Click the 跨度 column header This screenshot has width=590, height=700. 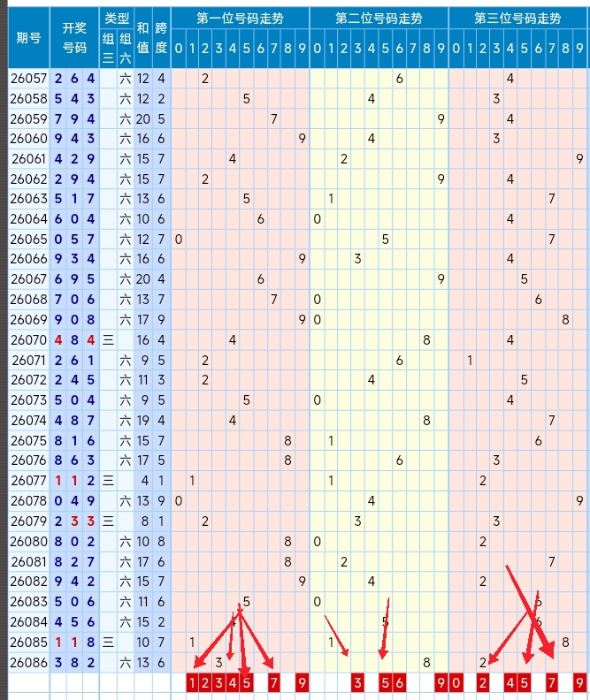click(x=161, y=38)
